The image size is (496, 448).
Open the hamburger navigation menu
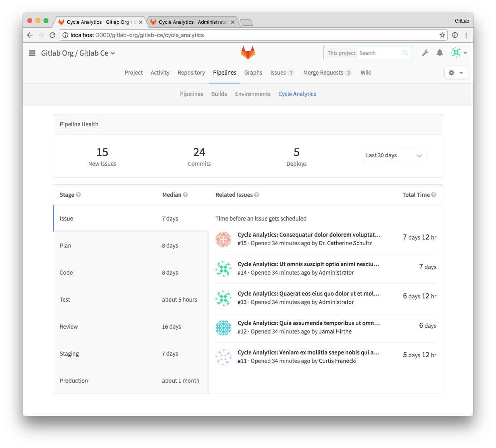click(x=32, y=53)
